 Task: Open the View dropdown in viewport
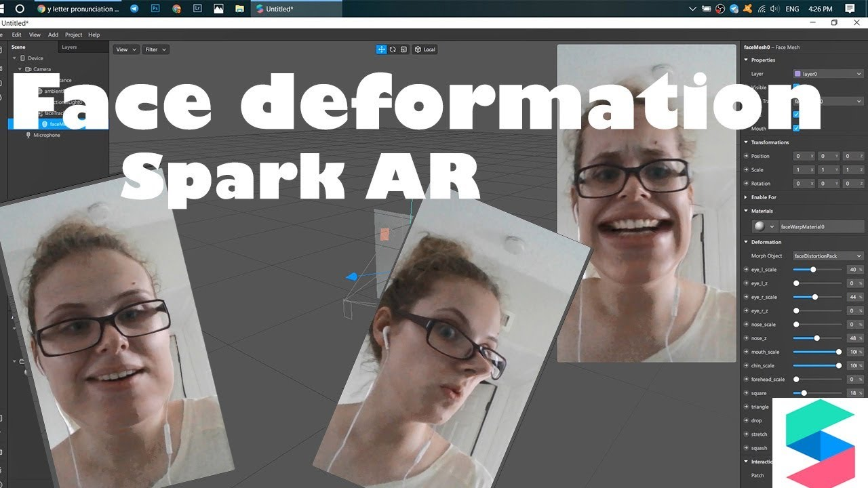[x=126, y=49]
